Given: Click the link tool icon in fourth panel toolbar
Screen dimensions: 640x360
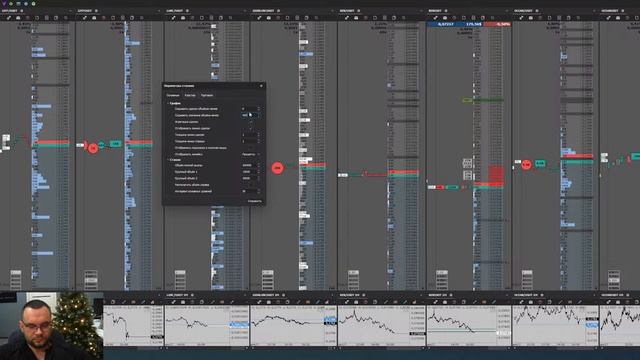Looking at the screenshot, I should click(259, 18).
